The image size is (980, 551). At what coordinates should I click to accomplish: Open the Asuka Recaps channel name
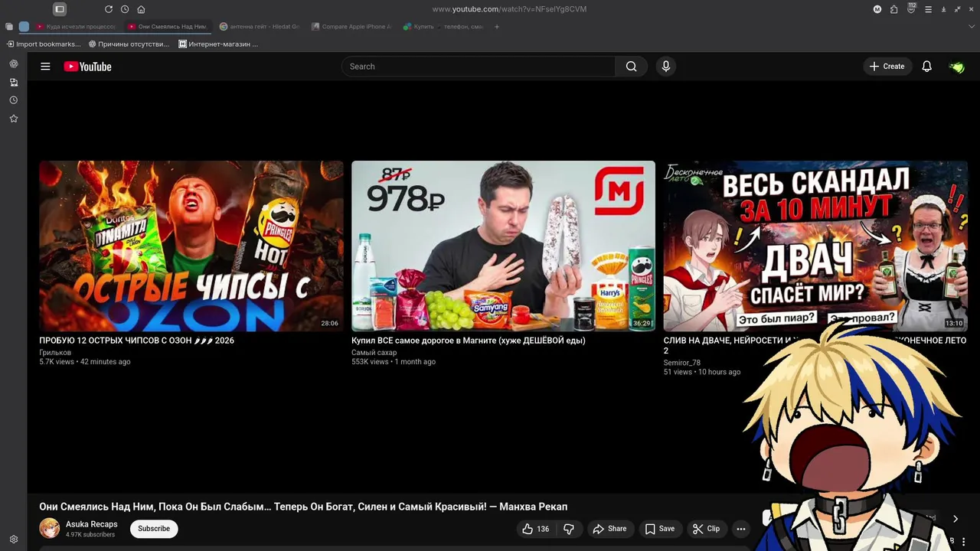91,524
